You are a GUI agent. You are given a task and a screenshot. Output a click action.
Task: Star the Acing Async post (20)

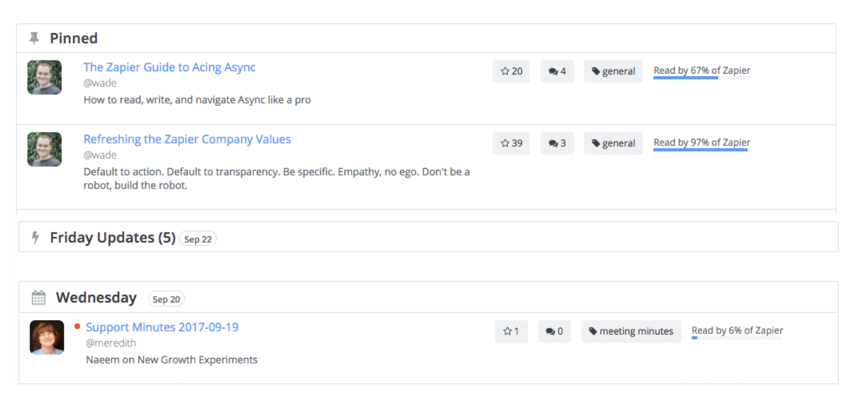pyautogui.click(x=511, y=71)
